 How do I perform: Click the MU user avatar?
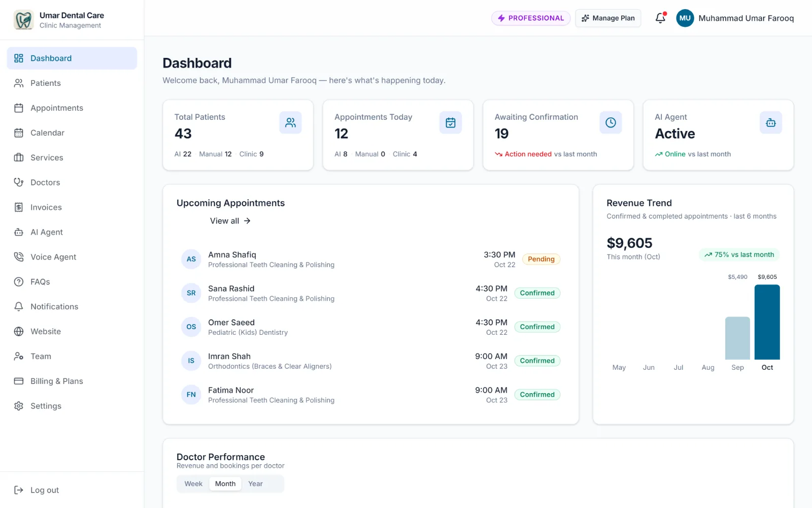[685, 18]
